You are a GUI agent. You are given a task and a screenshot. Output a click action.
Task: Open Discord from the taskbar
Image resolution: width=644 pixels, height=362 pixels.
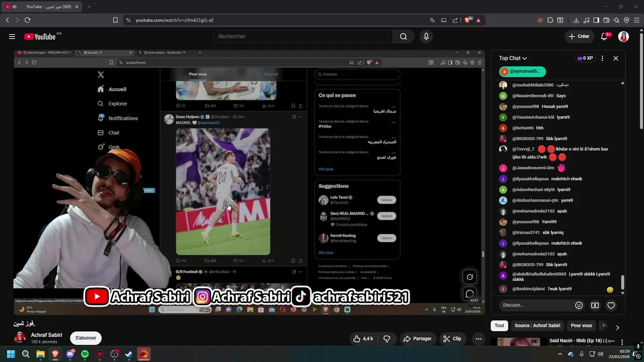point(70,354)
